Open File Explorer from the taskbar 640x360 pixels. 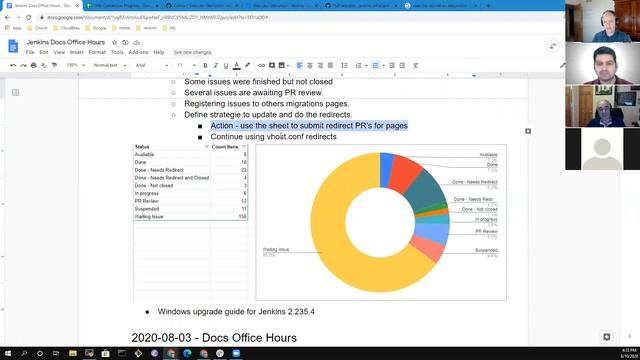(73, 353)
